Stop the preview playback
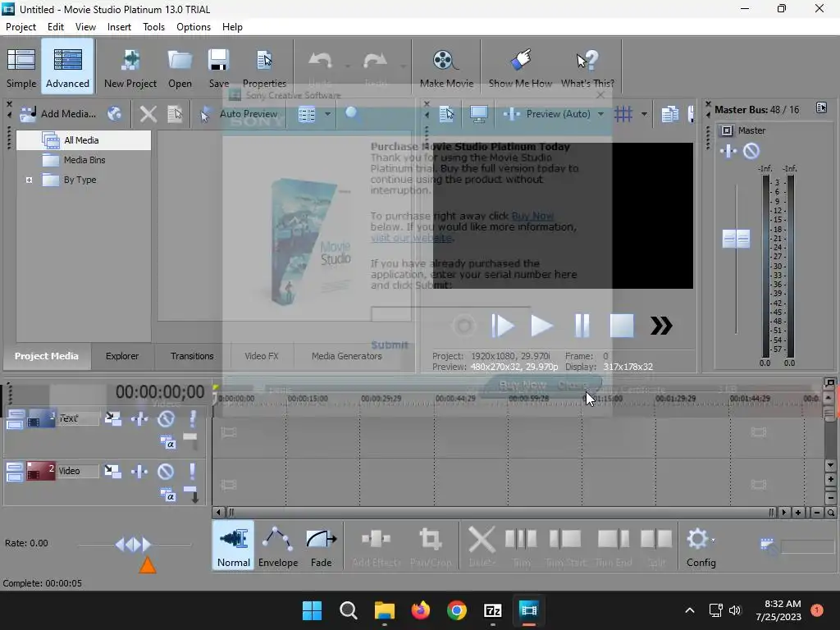 pos(622,326)
